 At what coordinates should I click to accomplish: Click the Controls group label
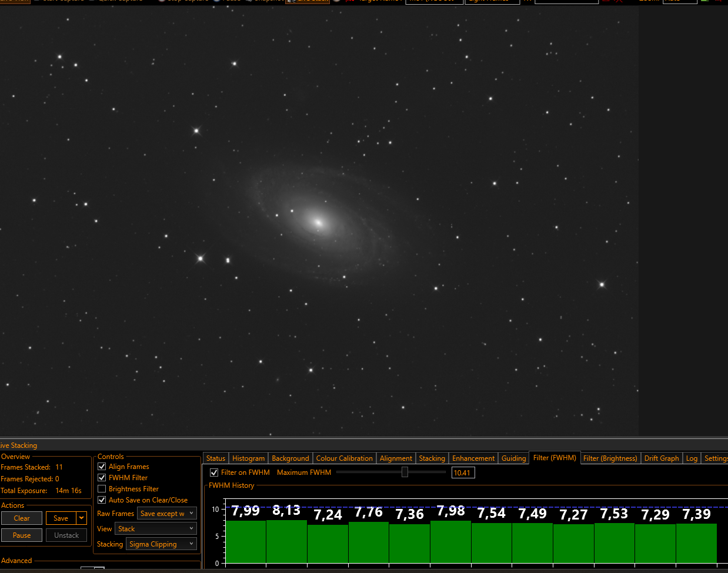point(111,457)
